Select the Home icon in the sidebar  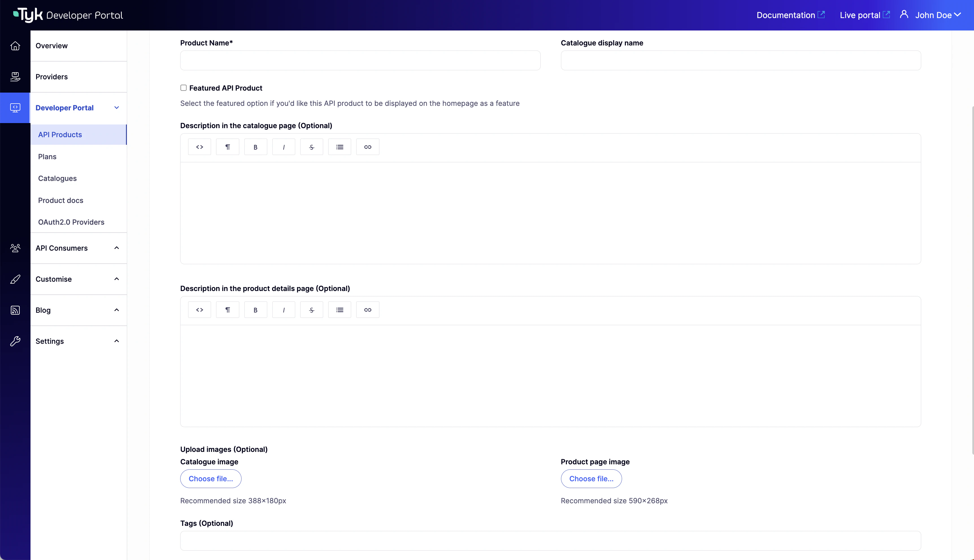(15, 45)
